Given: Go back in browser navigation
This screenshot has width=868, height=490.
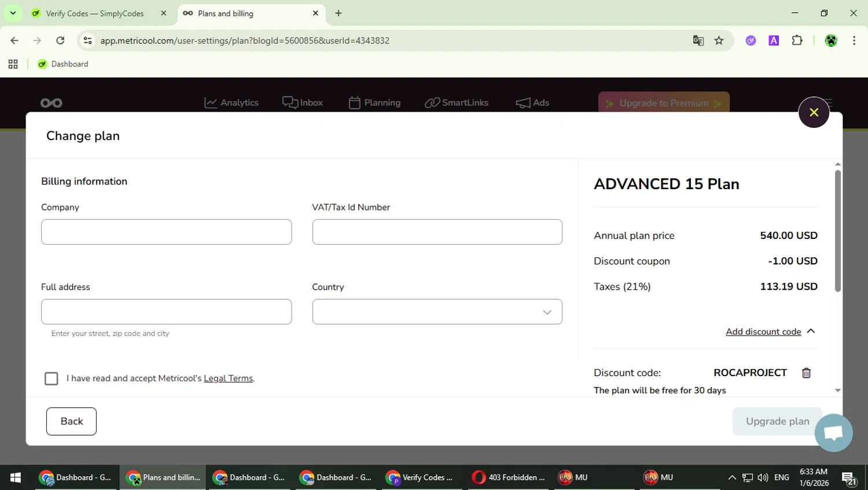Looking at the screenshot, I should click(14, 40).
